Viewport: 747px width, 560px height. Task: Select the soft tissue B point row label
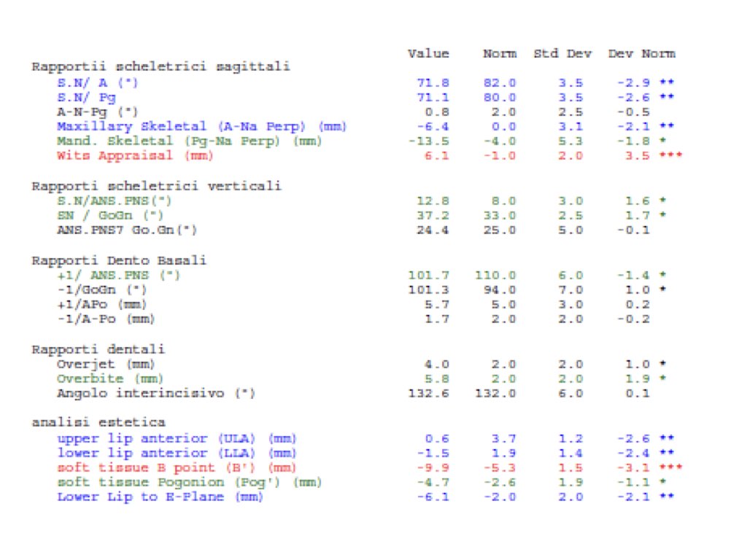pyautogui.click(x=177, y=467)
